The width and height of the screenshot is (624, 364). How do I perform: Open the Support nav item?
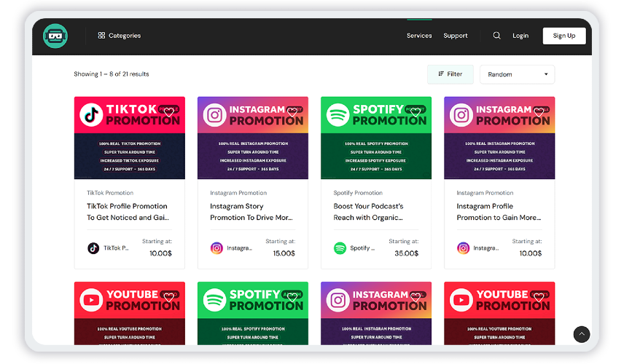[x=456, y=36]
